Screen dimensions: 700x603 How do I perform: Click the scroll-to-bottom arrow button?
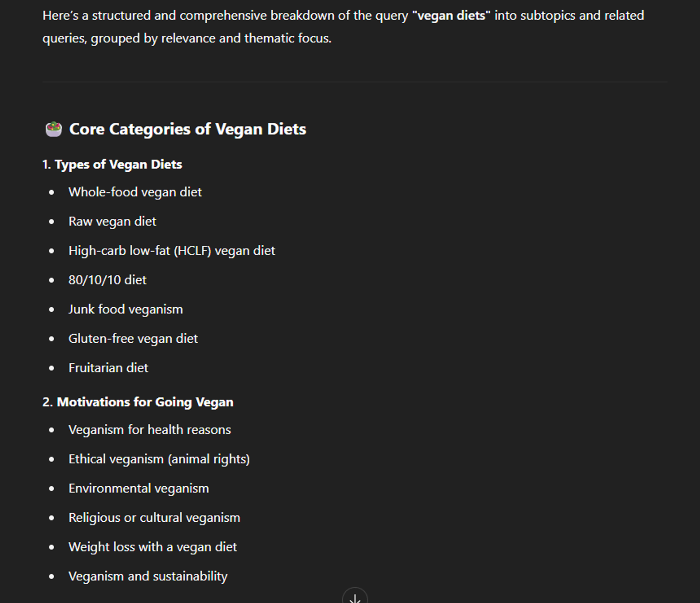(x=355, y=596)
